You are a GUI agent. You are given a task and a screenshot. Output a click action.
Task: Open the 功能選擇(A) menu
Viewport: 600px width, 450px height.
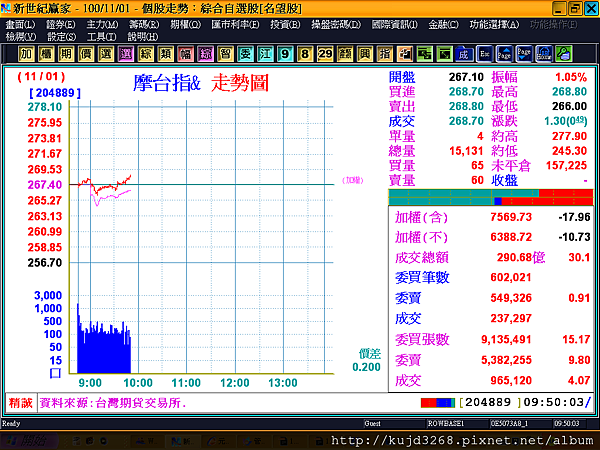494,25
